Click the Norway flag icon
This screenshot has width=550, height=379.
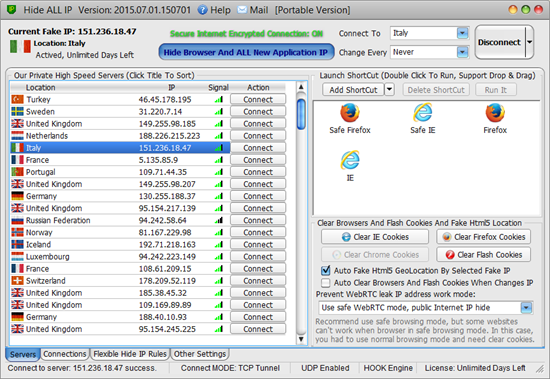(x=17, y=232)
